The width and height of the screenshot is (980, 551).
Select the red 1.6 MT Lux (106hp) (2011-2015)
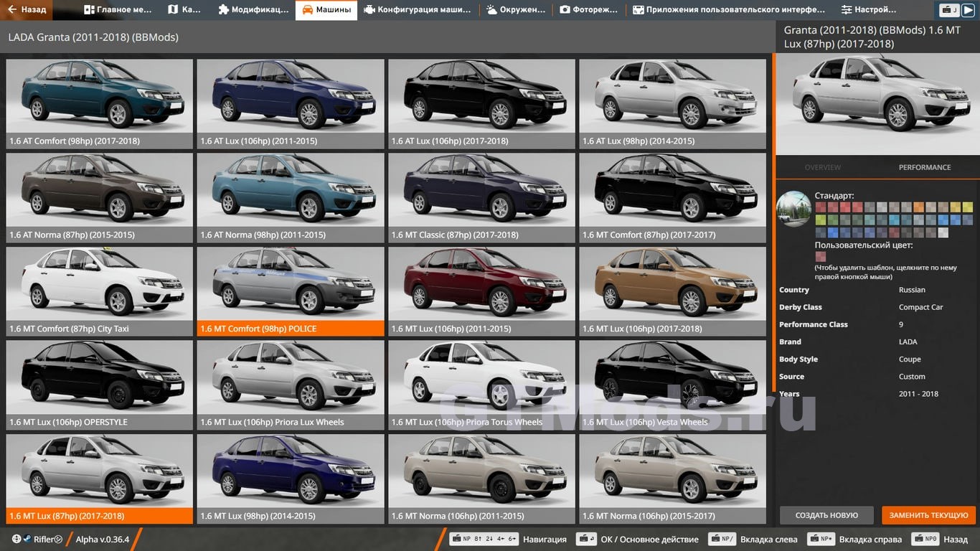[x=481, y=292]
